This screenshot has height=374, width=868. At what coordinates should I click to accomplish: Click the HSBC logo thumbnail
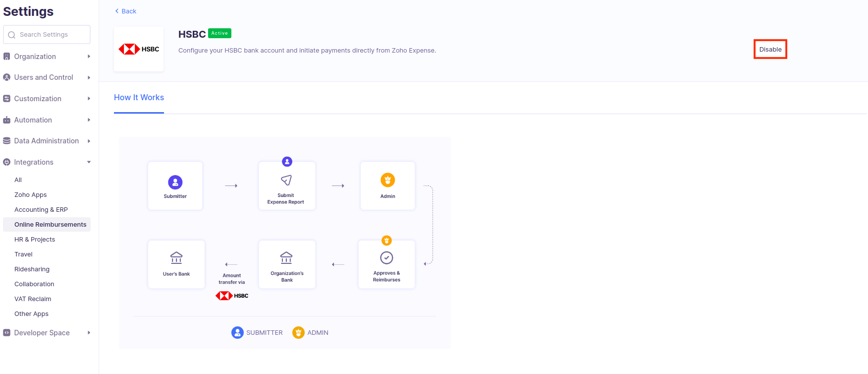(139, 49)
